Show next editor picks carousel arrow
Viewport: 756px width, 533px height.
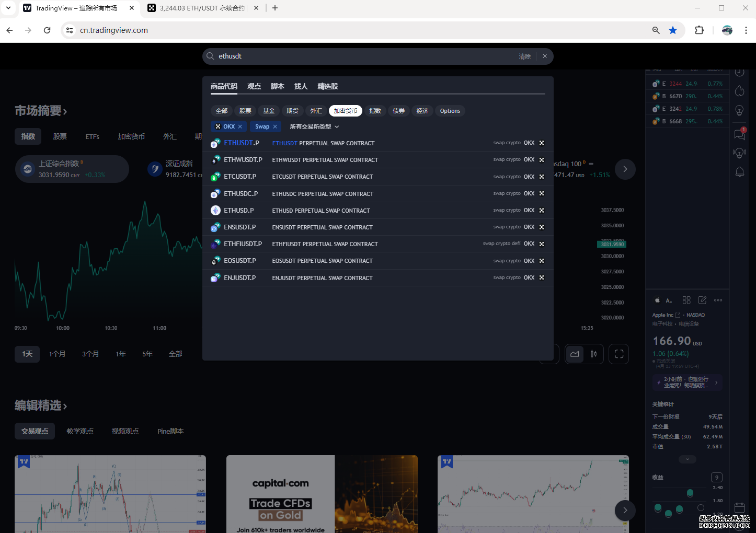(x=625, y=510)
